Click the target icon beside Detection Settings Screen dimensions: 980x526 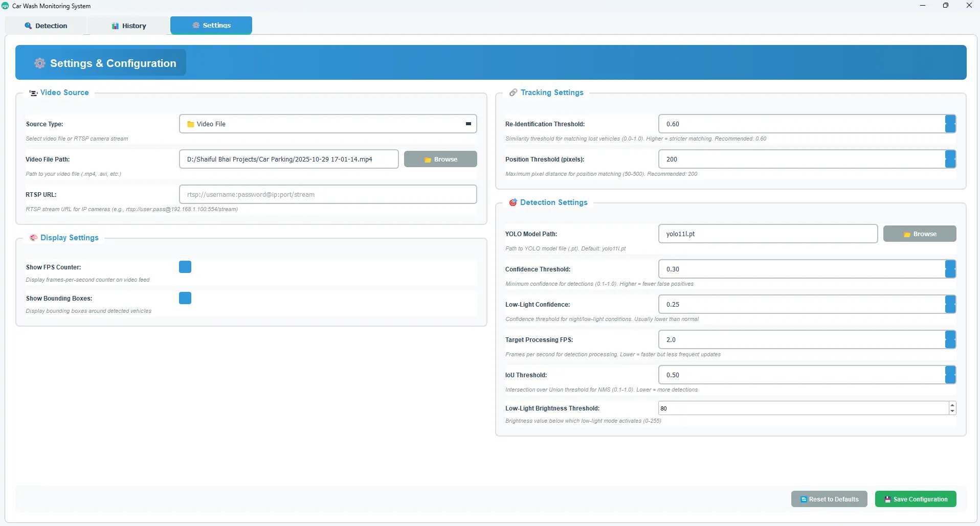coord(513,202)
